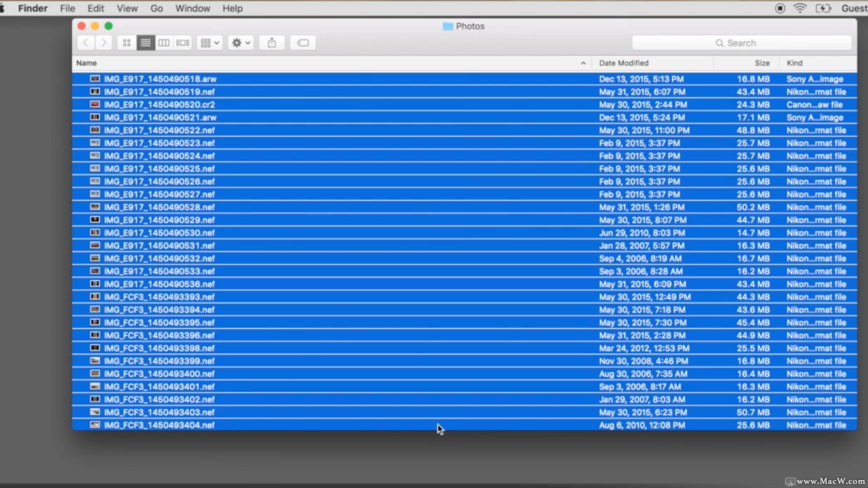This screenshot has height=488, width=868.
Task: Select file IMG_FCF3_1450493399.nef
Action: click(x=464, y=361)
